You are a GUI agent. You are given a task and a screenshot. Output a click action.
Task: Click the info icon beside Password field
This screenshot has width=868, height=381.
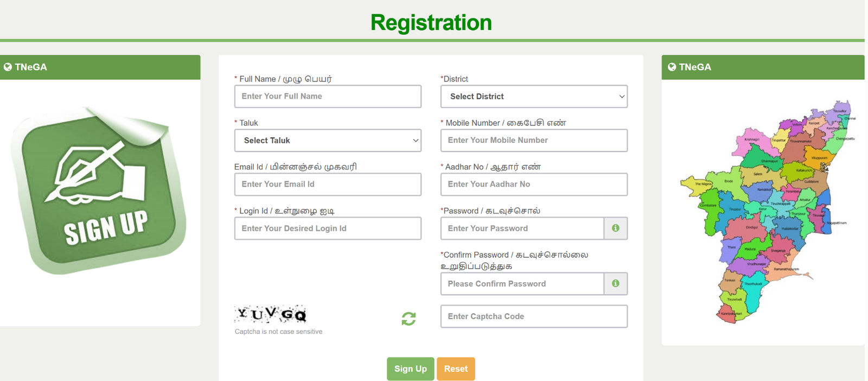[x=615, y=228]
